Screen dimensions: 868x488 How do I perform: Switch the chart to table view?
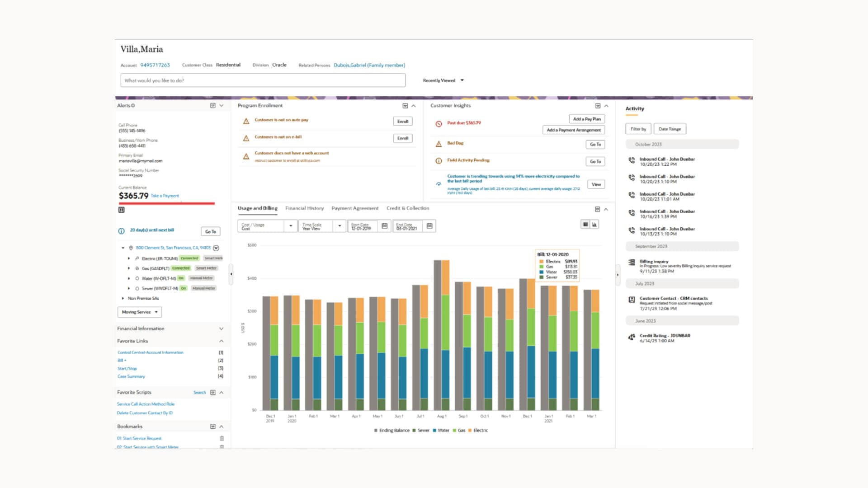click(585, 224)
